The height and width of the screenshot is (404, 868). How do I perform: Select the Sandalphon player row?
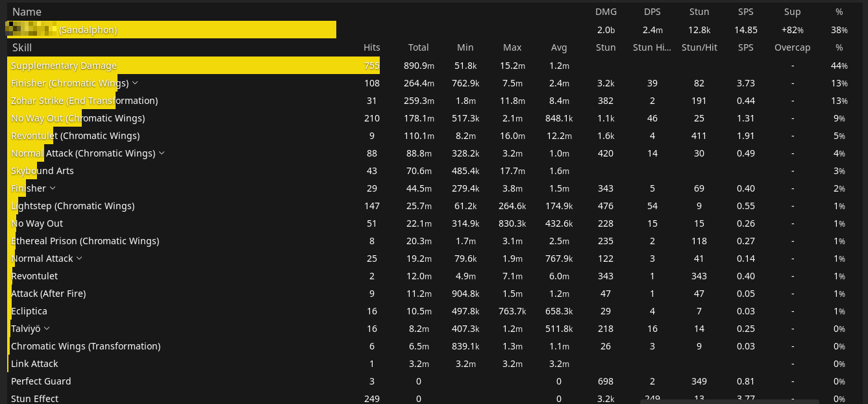(434, 30)
